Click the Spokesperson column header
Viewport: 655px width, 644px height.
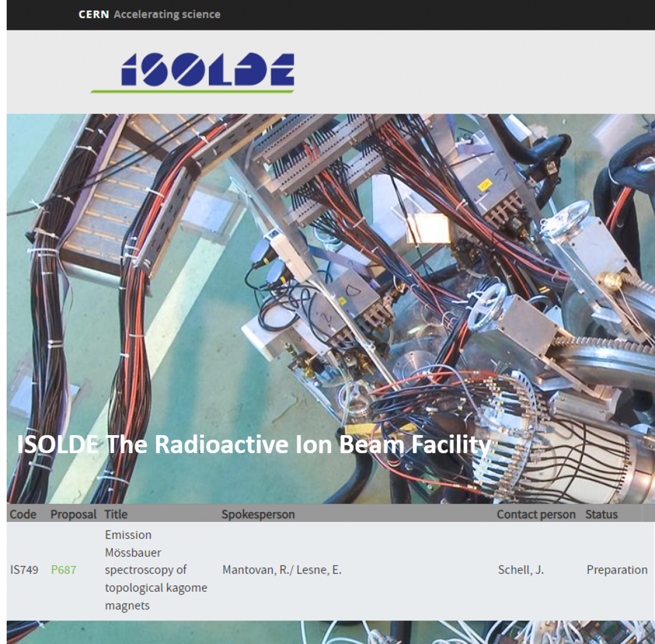click(x=258, y=514)
